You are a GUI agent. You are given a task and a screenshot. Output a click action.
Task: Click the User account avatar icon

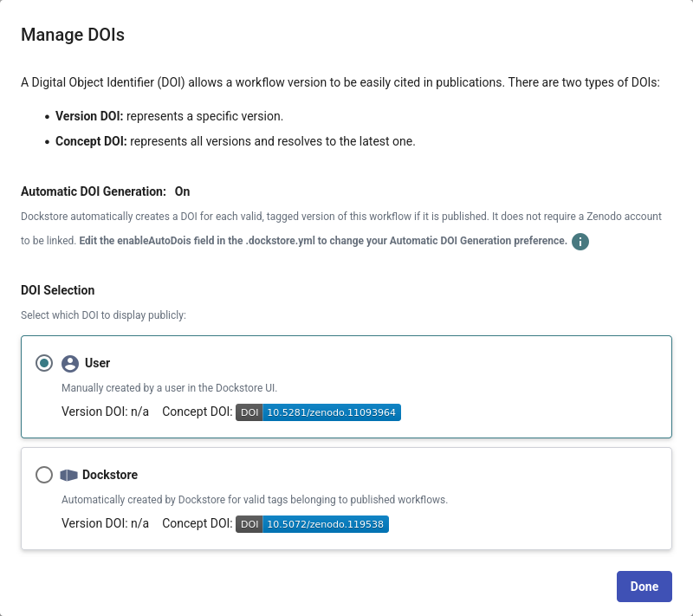pyautogui.click(x=70, y=364)
